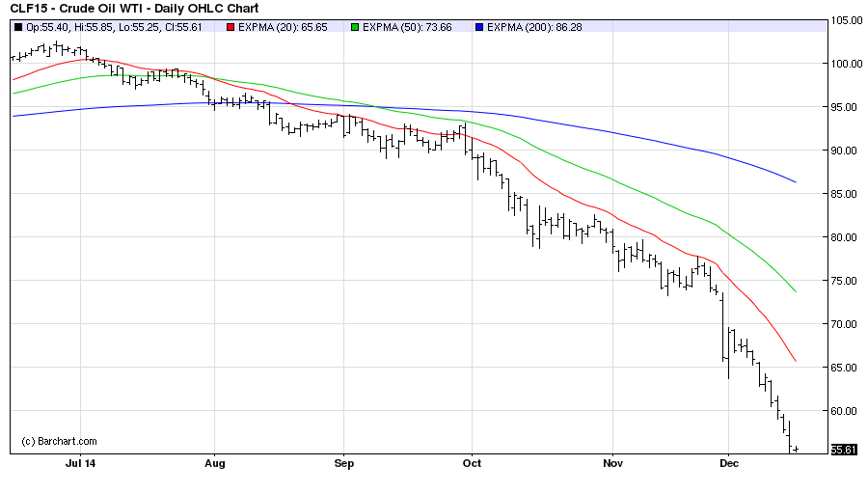
Task: Jump to the Sep date marker
Action: point(344,463)
